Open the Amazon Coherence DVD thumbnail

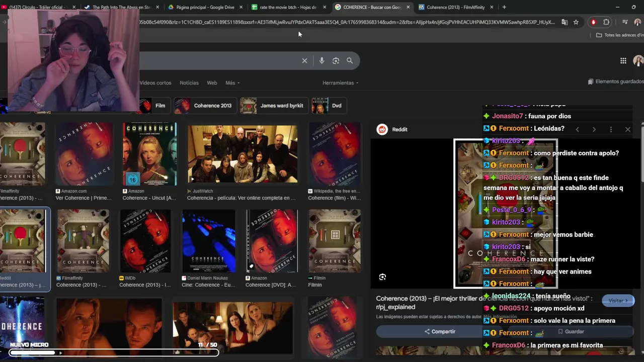(x=272, y=241)
